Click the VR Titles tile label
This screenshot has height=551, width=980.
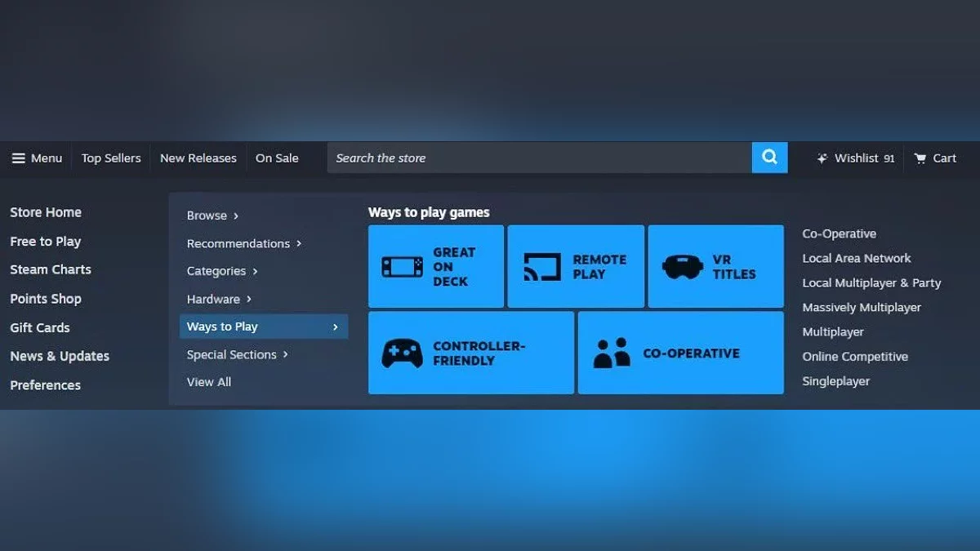734,267
